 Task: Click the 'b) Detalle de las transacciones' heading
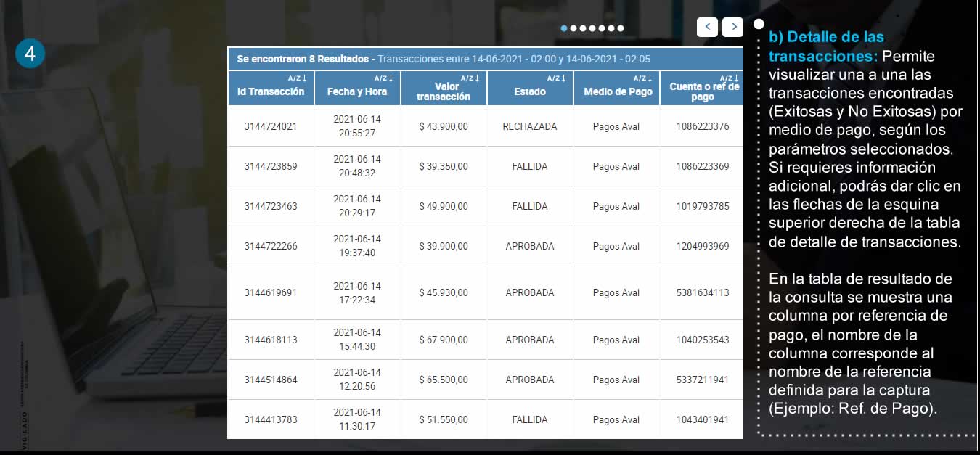click(826, 46)
